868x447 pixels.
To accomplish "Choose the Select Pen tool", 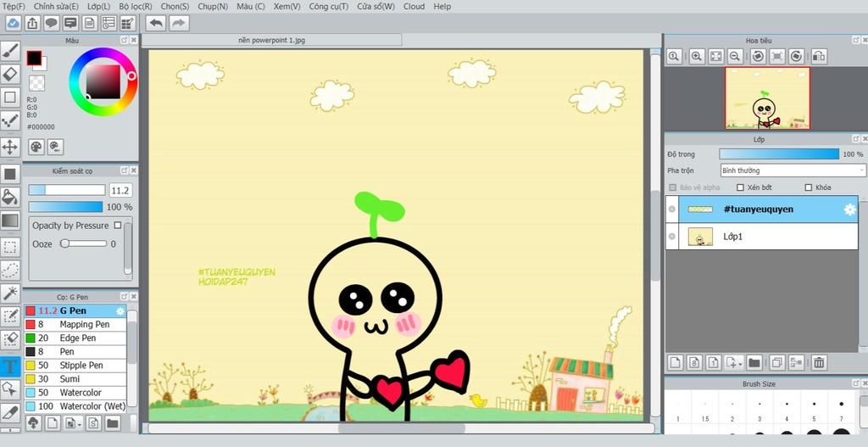I will pos(10,317).
